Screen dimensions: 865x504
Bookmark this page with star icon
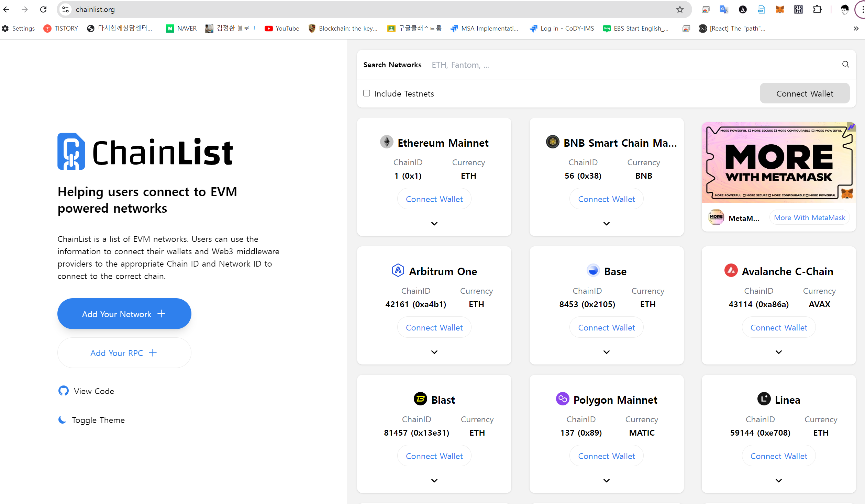click(x=679, y=10)
